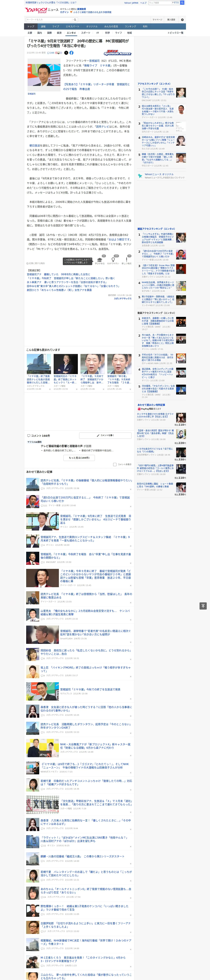Open the エキスパート navigation tab
This screenshot has width=210, height=980.
72,27
